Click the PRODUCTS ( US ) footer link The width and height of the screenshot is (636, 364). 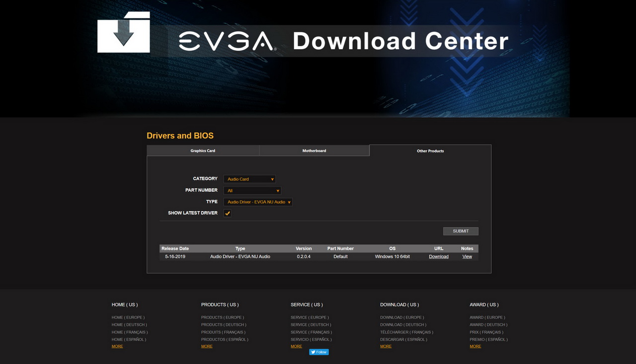coord(220,304)
